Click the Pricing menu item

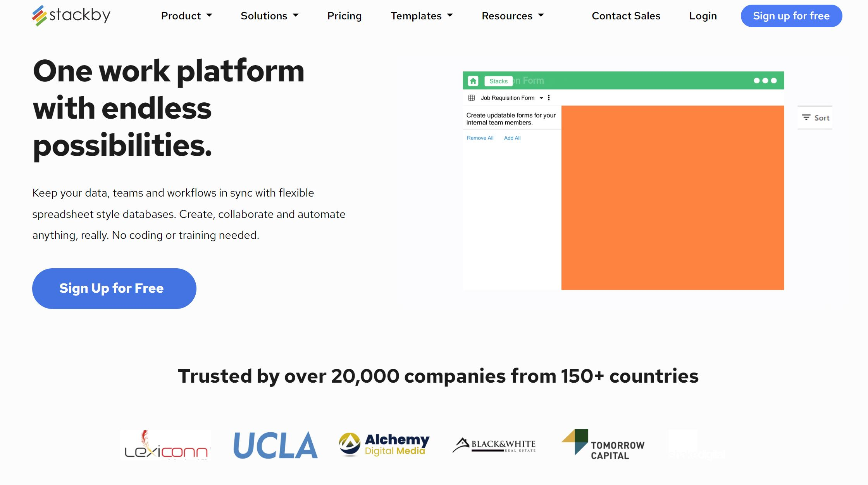pos(344,16)
